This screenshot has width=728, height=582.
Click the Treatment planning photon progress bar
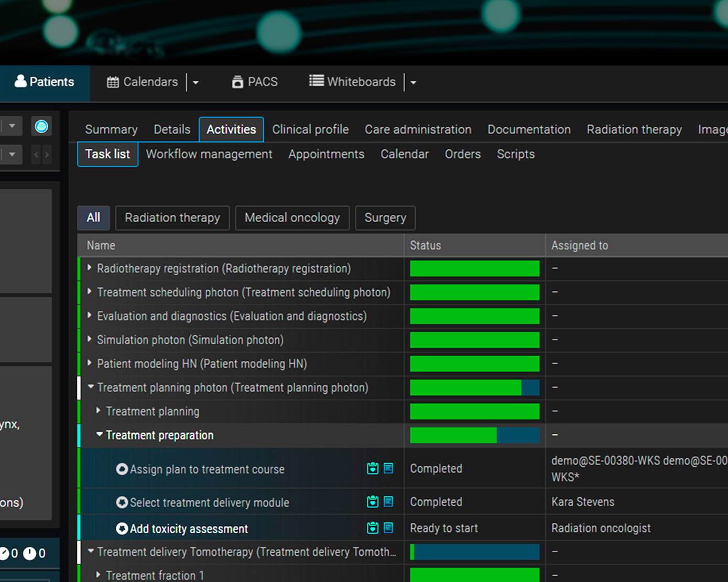coord(474,388)
